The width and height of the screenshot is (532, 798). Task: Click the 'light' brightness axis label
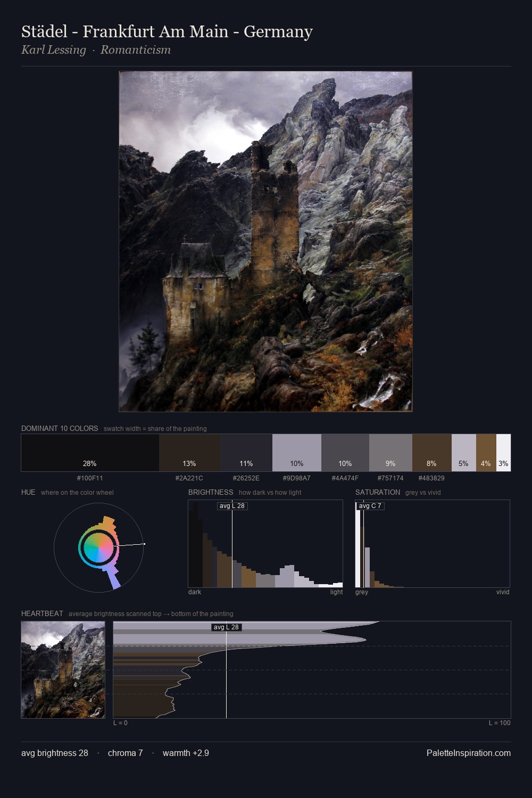(336, 592)
